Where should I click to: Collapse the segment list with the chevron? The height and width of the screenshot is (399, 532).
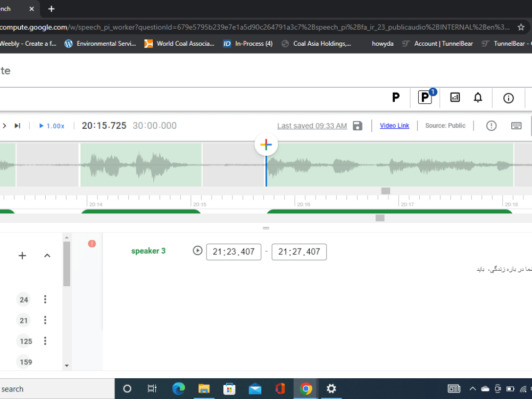coord(47,255)
